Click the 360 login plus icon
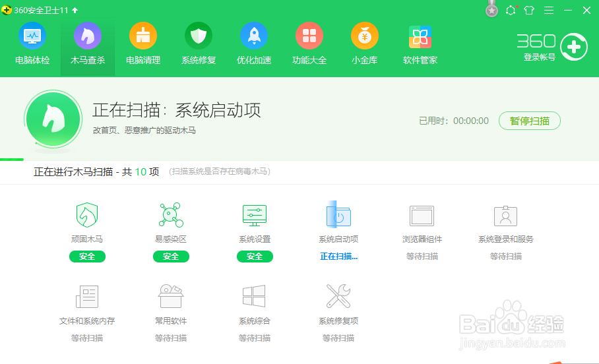This screenshot has height=364, width=599. click(x=574, y=47)
